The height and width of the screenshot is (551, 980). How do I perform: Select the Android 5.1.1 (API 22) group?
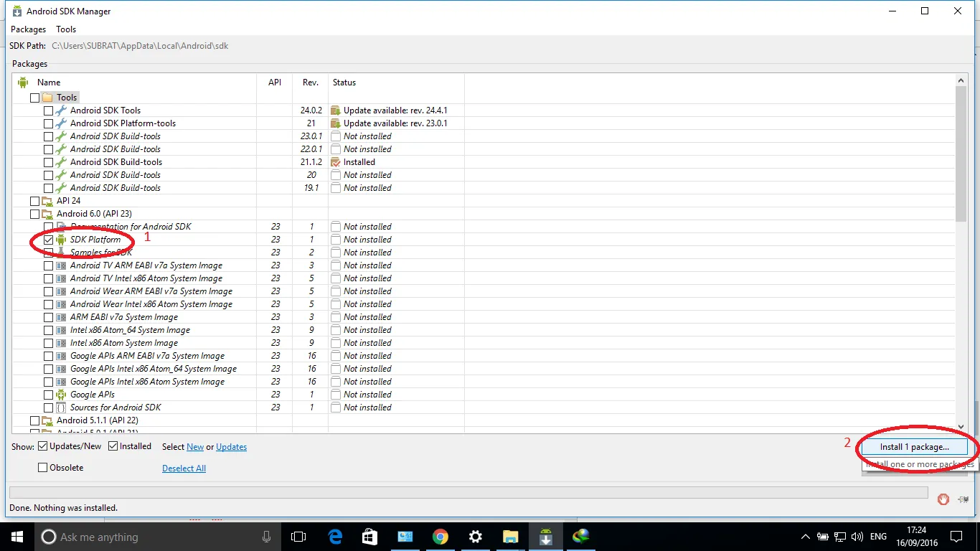(98, 420)
